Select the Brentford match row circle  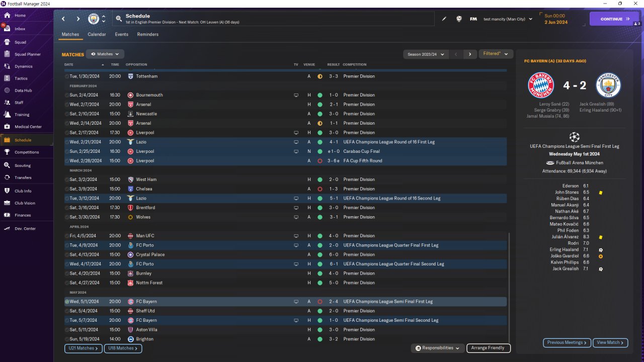(x=67, y=208)
